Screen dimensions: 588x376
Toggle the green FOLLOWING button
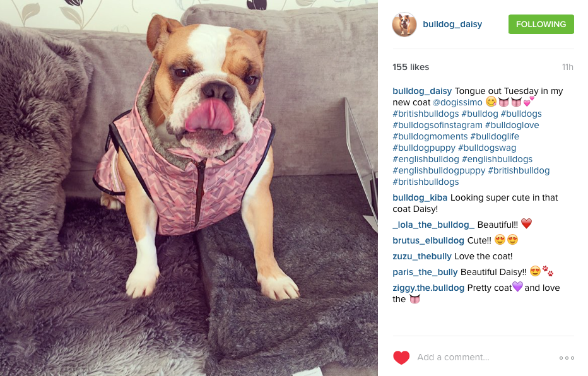(x=541, y=25)
